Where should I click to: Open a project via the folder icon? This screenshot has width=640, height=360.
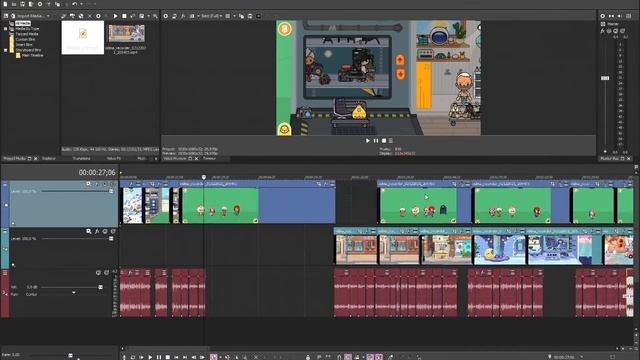14,4
